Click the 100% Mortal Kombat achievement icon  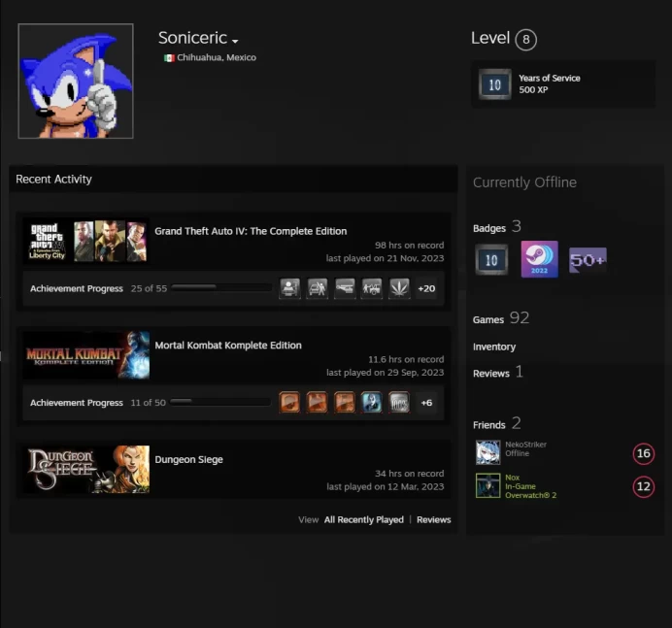tap(399, 403)
